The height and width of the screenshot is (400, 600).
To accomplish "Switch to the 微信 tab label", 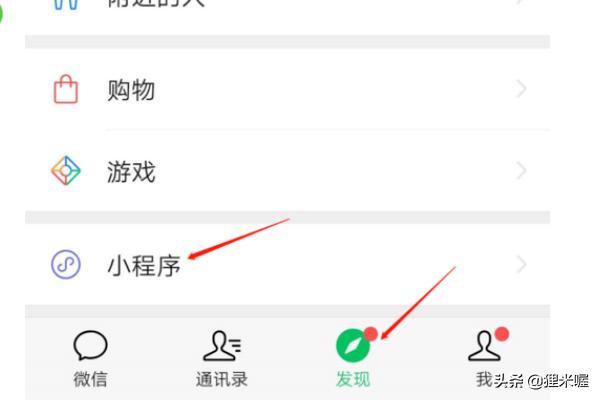I will 90,379.
